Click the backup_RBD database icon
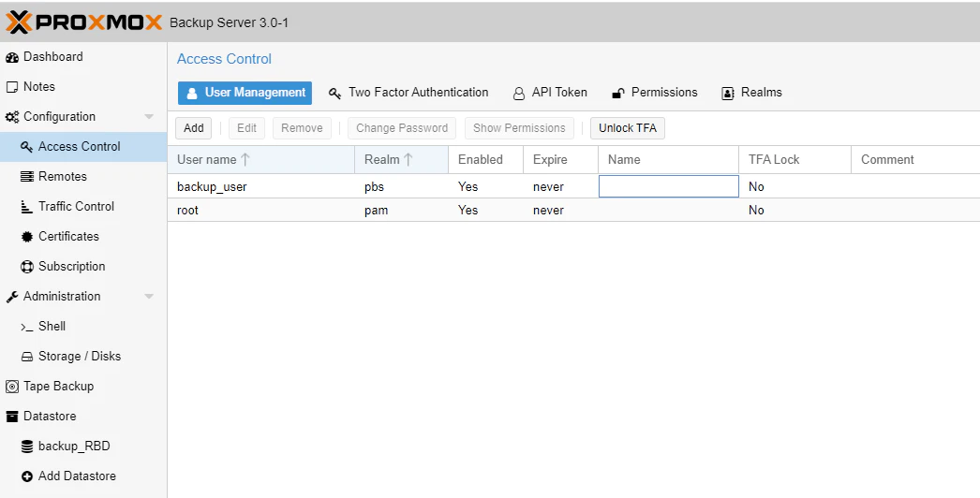The image size is (980, 498). [27, 447]
